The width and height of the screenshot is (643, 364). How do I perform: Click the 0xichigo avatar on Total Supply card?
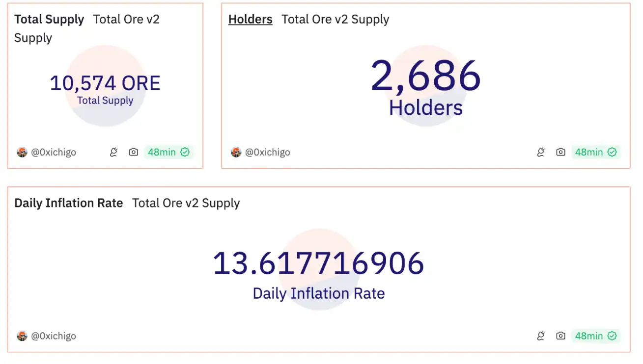click(x=22, y=152)
